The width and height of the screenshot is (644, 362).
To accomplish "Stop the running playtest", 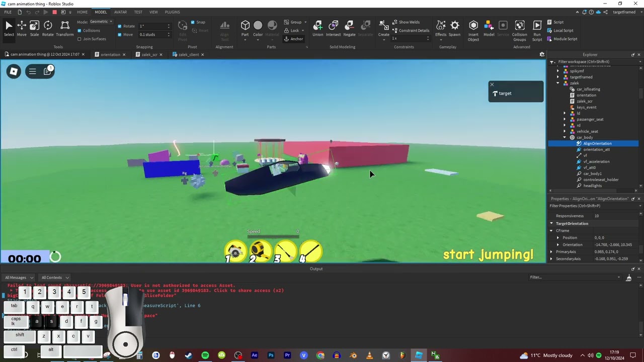I will click(54, 12).
